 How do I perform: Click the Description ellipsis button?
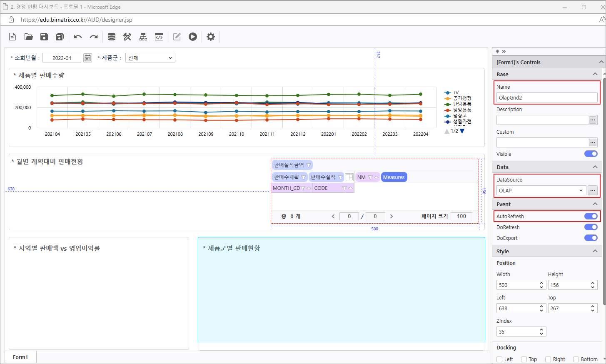click(x=592, y=120)
